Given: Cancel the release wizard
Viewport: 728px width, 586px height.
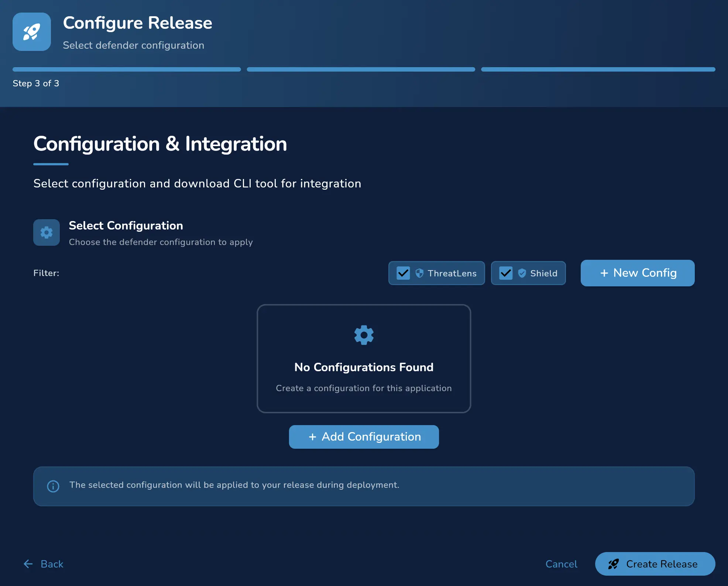Looking at the screenshot, I should (x=561, y=564).
